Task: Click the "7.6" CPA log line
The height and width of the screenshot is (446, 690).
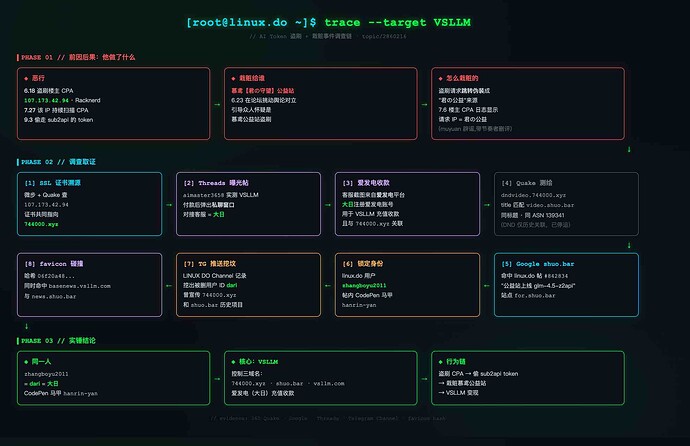Action: (x=468, y=110)
